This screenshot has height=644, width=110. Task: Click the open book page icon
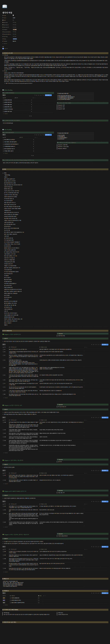(x=5, y=6)
